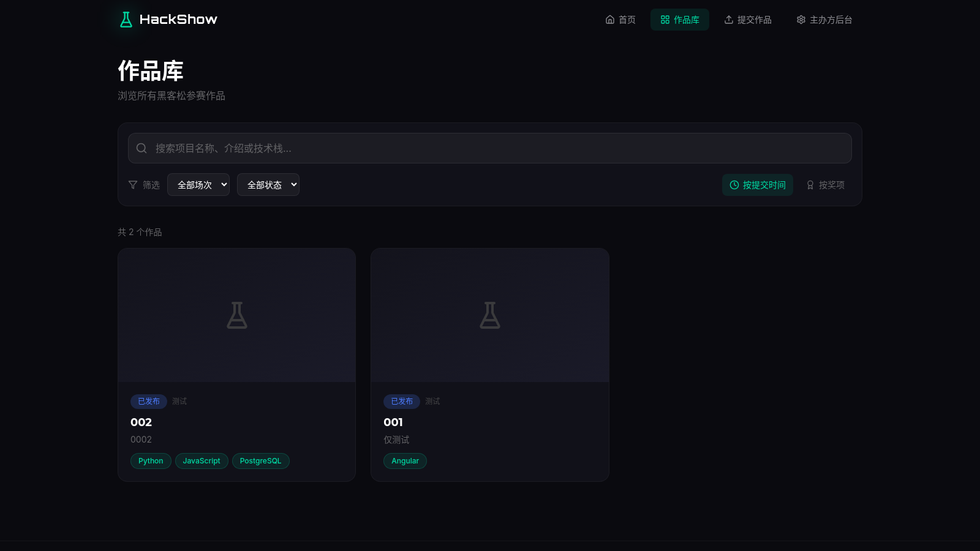Click the HackShow brand name text
Image resolution: width=980 pixels, height=551 pixels.
point(178,20)
